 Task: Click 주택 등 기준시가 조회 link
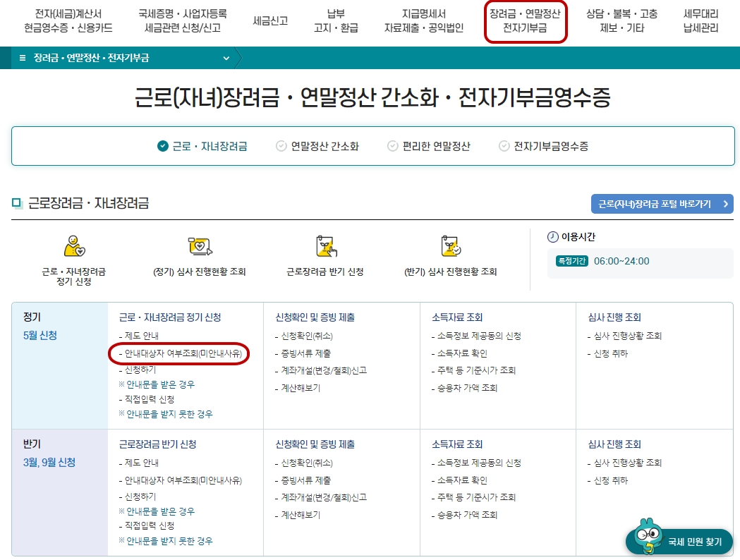tap(473, 371)
